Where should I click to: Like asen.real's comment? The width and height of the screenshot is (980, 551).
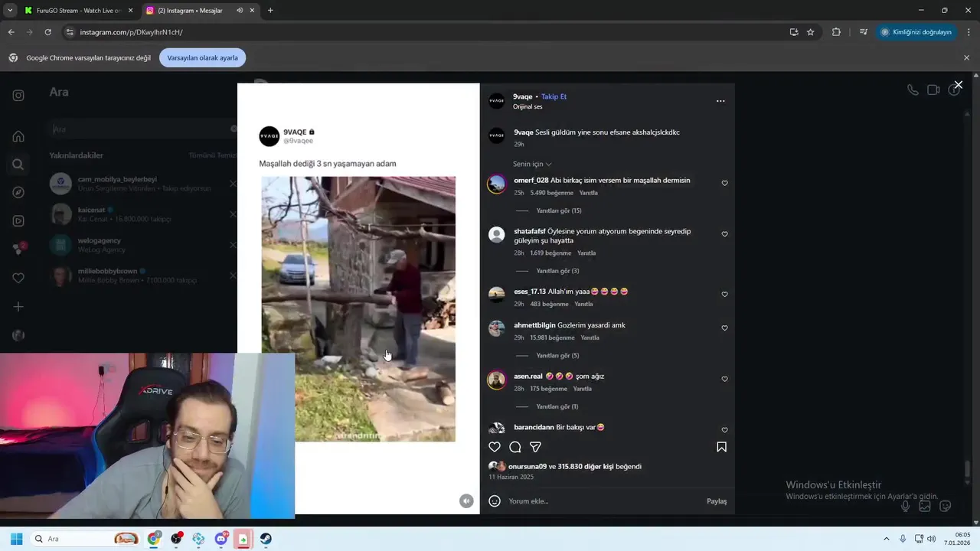coord(724,379)
